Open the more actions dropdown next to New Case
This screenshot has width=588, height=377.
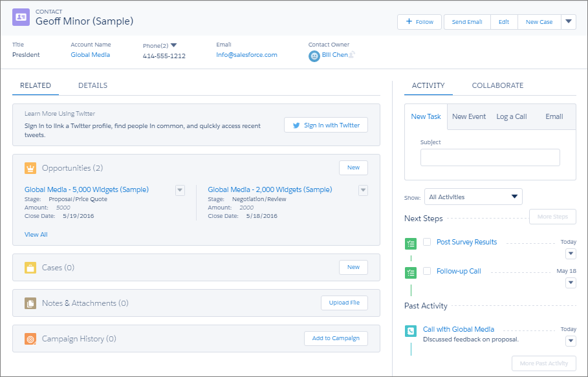[569, 22]
